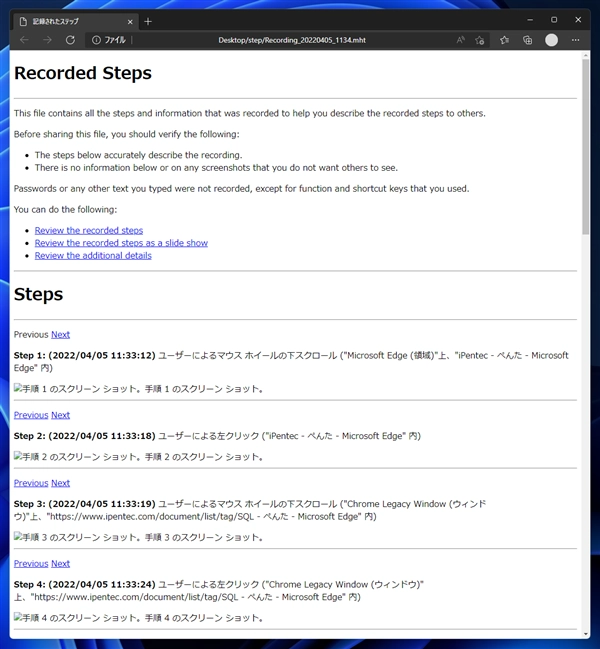Open 'Review the recorded steps as a slide show' link
The height and width of the screenshot is (649, 600).
pyautogui.click(x=121, y=243)
